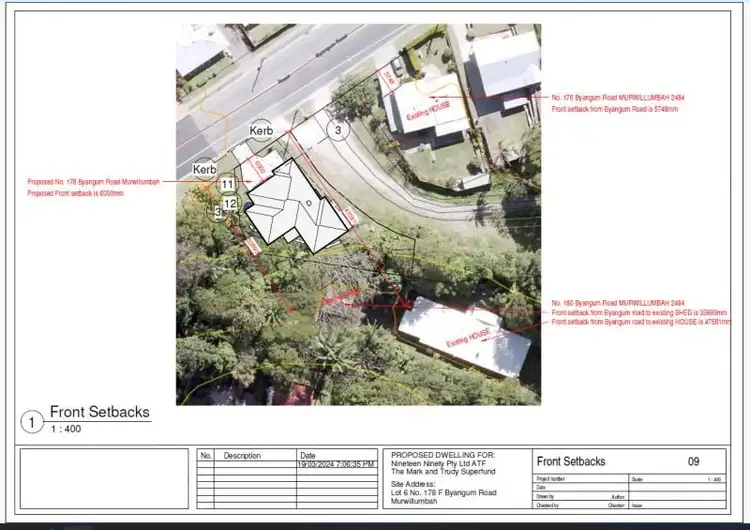Click the large circled 3 marker on the driveway
This screenshot has height=530, width=750.
[x=338, y=130]
